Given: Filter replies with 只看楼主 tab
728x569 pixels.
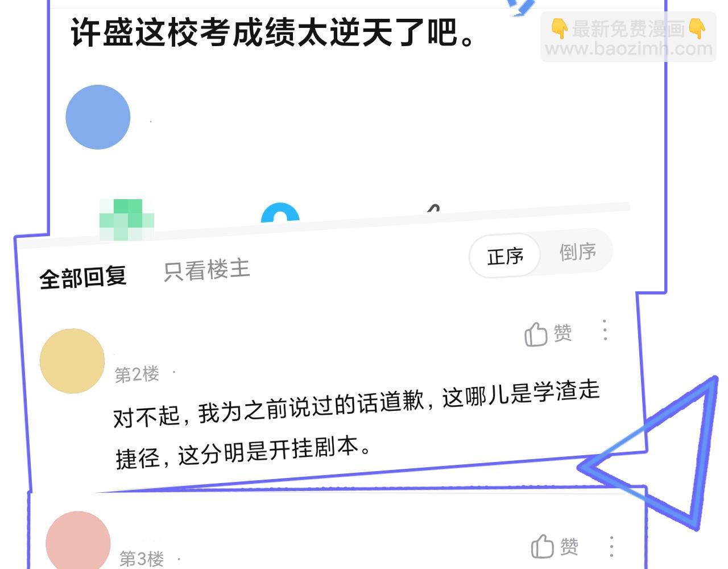Looking at the screenshot, I should tap(207, 270).
